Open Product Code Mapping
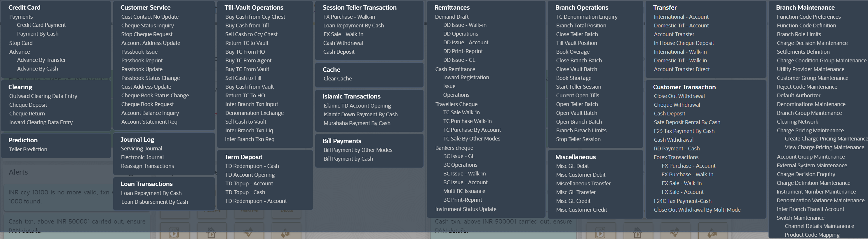 [812, 235]
